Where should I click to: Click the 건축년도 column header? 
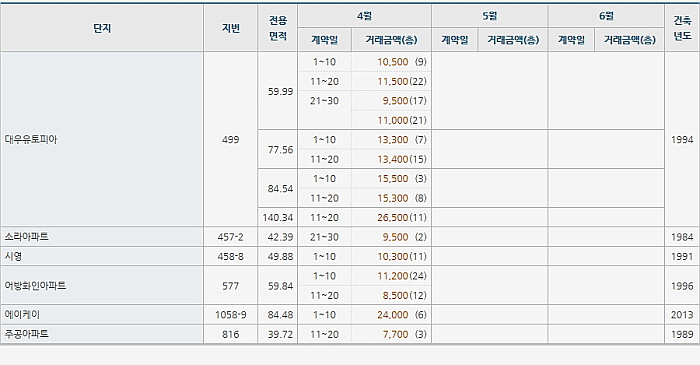[x=682, y=28]
